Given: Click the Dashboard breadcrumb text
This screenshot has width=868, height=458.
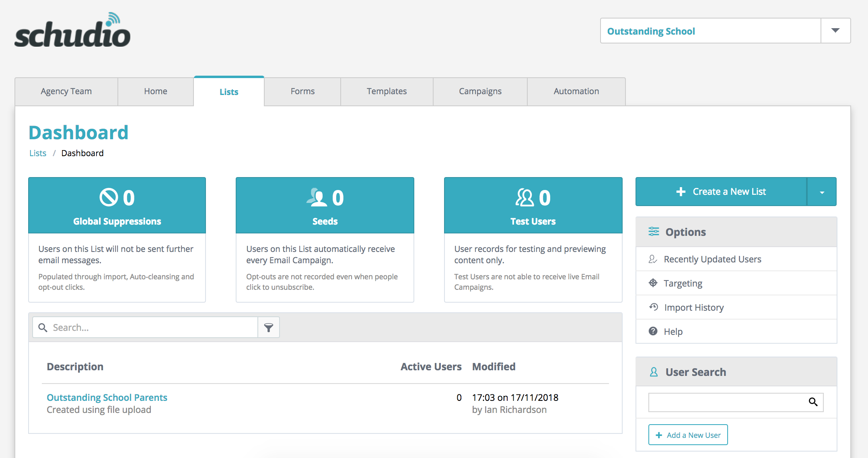Looking at the screenshot, I should coord(82,153).
